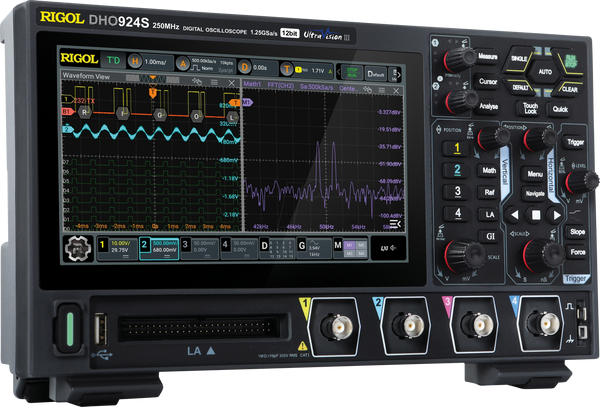Tap the Default button on the touchscreen
This screenshot has width=600, height=407.
point(375,74)
